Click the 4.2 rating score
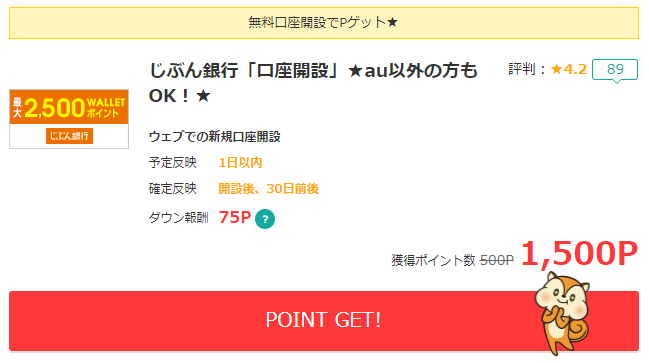This screenshot has height=363, width=649. click(x=575, y=69)
